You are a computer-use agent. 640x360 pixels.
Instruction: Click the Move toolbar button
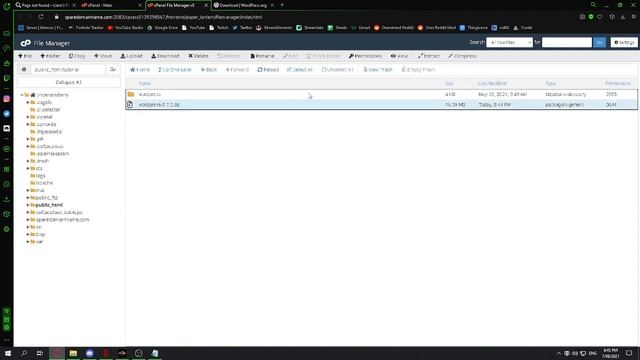pyautogui.click(x=103, y=56)
